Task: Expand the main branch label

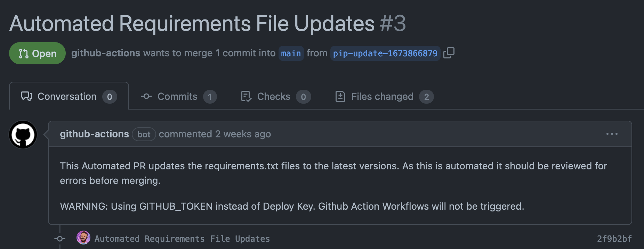Action: coord(291,53)
